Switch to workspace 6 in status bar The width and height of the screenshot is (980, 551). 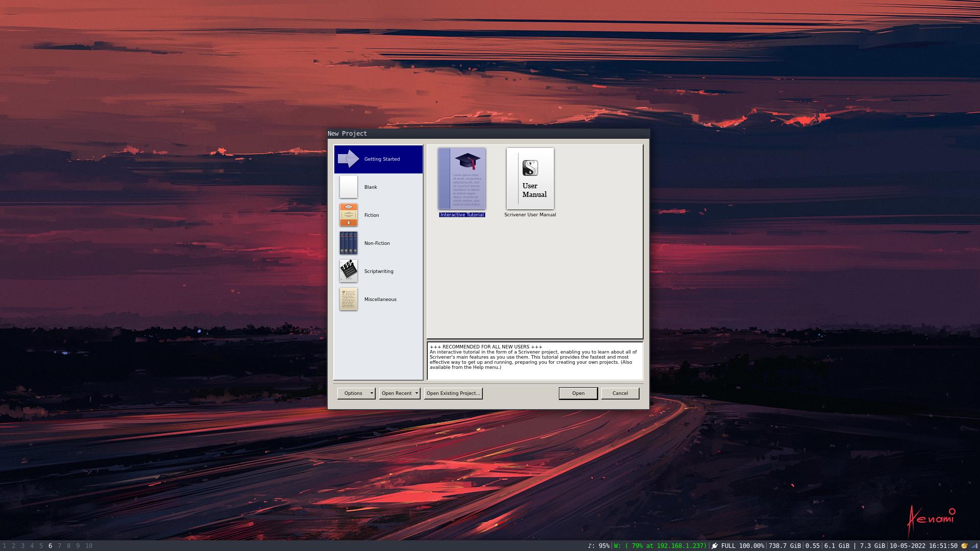(x=50, y=546)
